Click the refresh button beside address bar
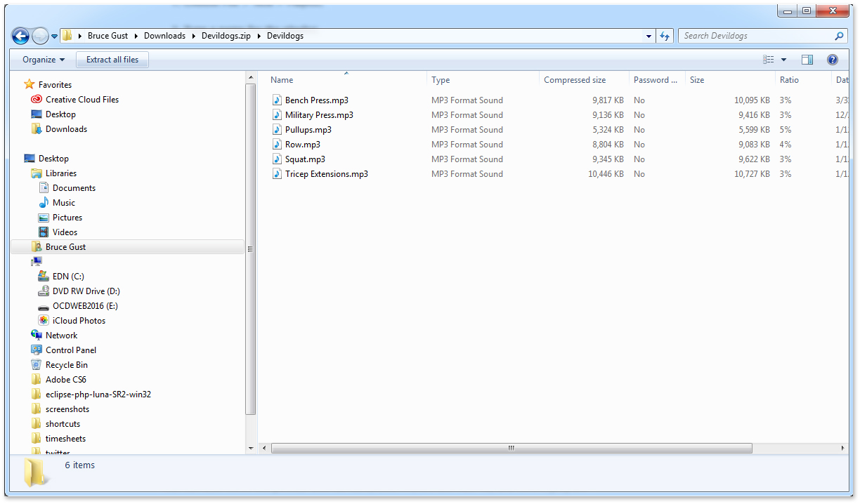 (x=665, y=36)
